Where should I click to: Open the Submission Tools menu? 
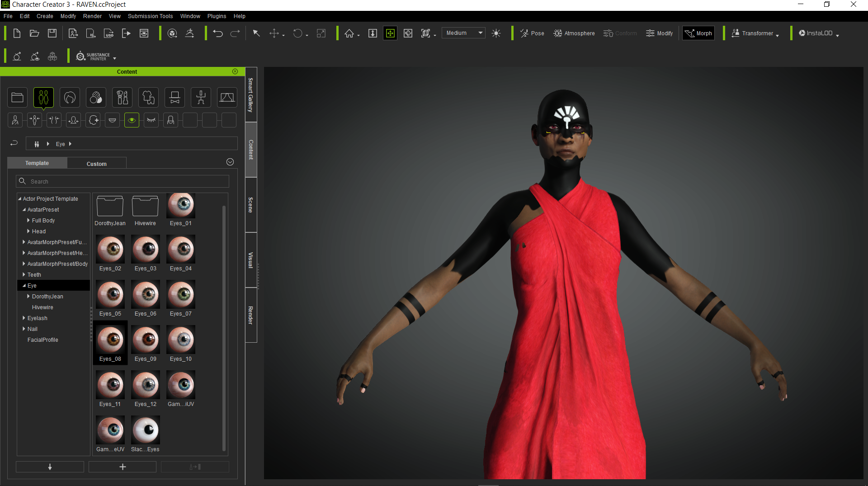point(150,16)
